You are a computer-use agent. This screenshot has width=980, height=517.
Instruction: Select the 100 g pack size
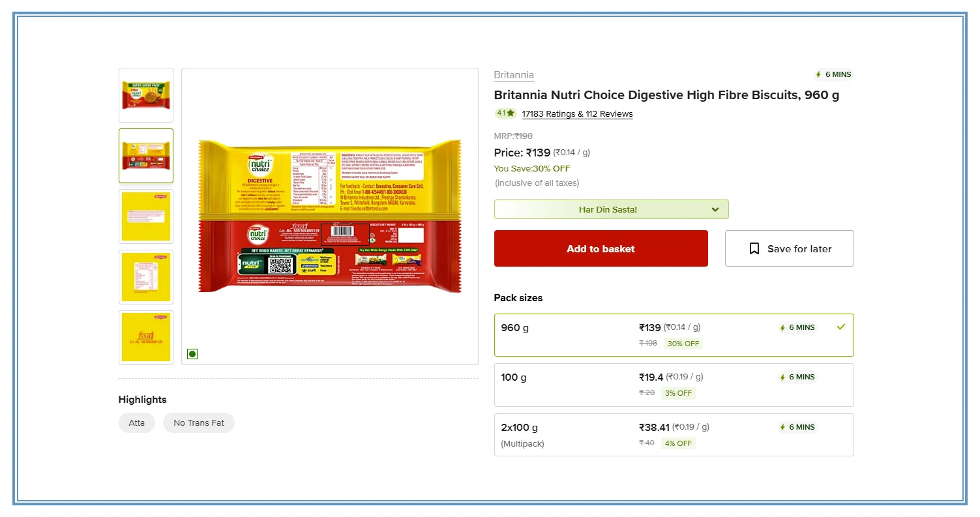(674, 385)
